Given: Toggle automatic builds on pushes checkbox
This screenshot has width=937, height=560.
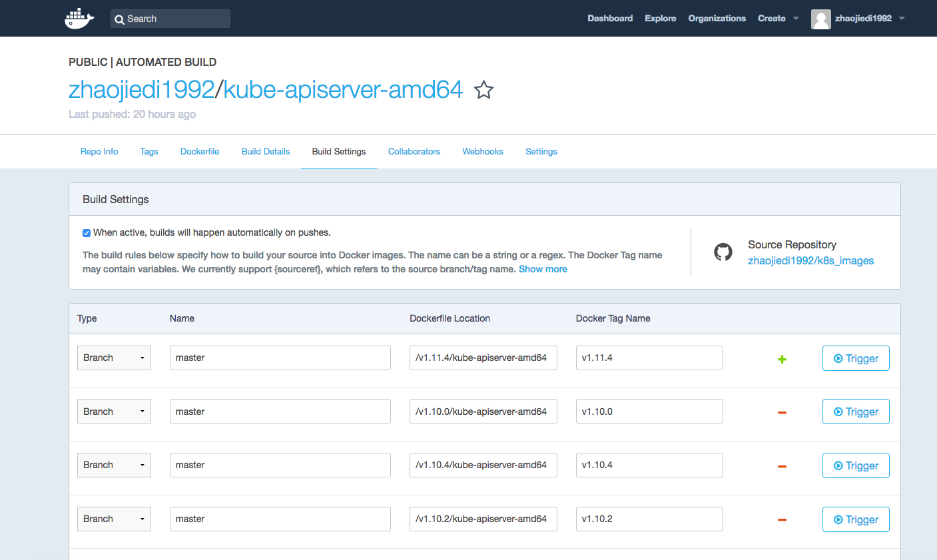Looking at the screenshot, I should click(87, 233).
